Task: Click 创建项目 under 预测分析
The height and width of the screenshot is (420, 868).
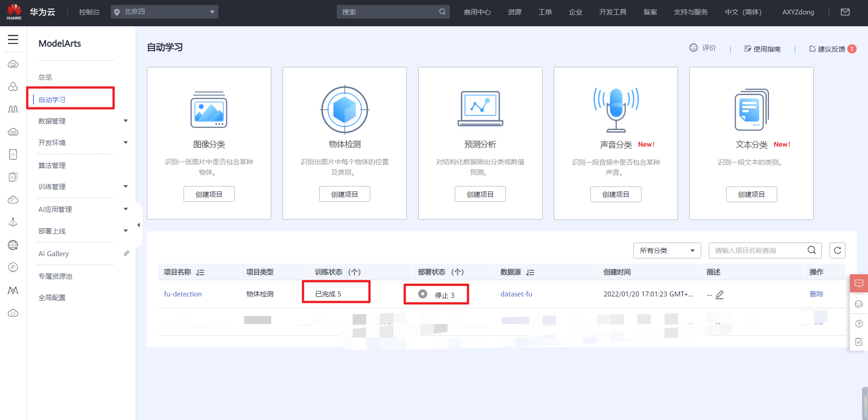Action: (480, 194)
